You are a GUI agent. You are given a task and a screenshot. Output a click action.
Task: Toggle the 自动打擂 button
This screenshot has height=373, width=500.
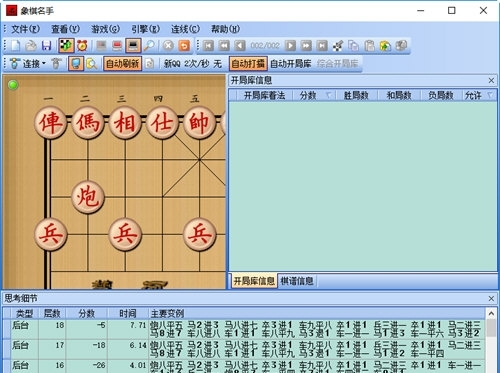[248, 64]
